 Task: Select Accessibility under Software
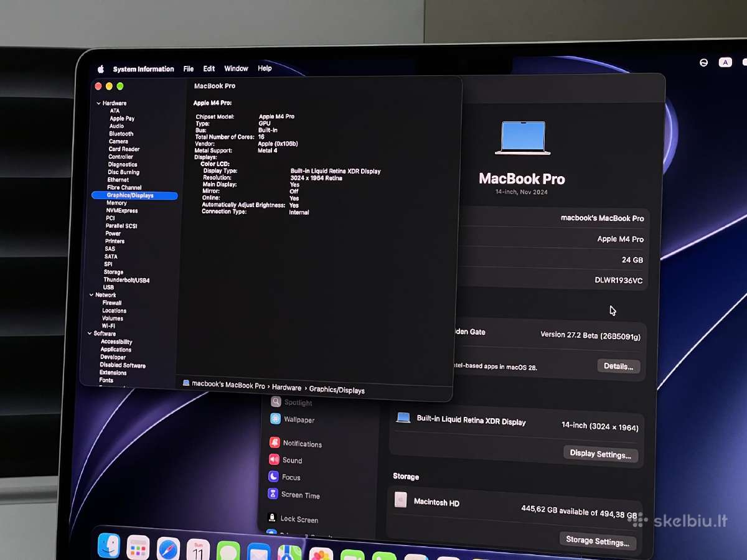pos(116,342)
